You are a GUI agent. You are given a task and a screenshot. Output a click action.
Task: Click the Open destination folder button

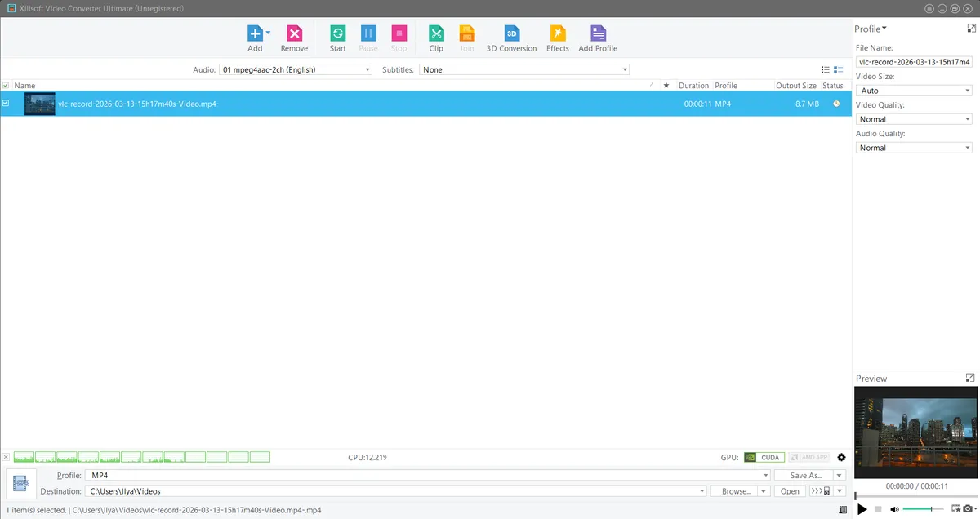[790, 491]
